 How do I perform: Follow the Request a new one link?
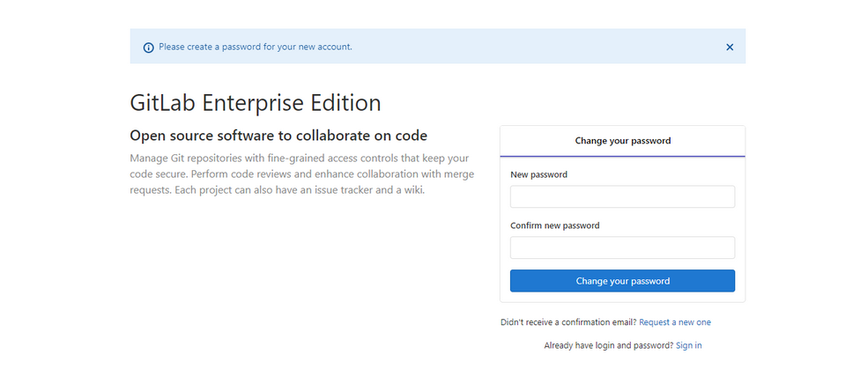pyautogui.click(x=675, y=322)
